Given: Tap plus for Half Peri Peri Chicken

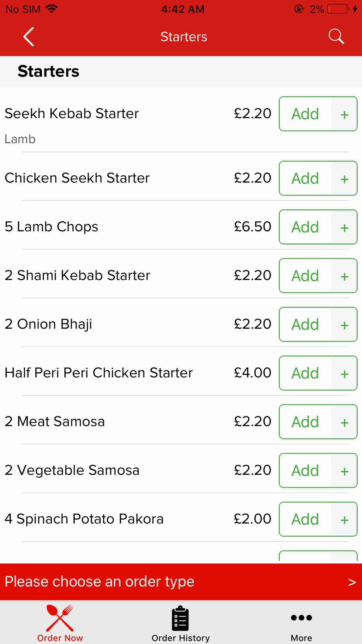Looking at the screenshot, I should tap(344, 373).
